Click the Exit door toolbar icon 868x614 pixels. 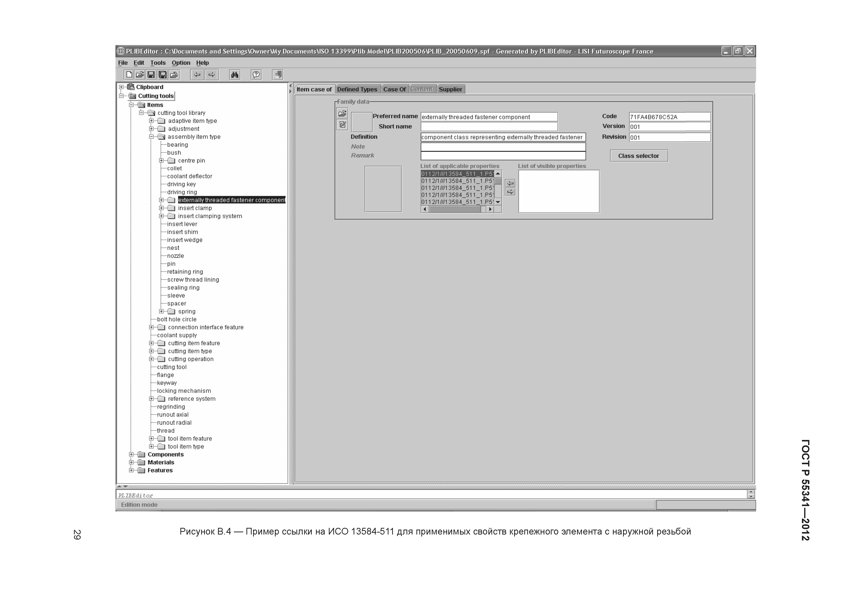[278, 75]
